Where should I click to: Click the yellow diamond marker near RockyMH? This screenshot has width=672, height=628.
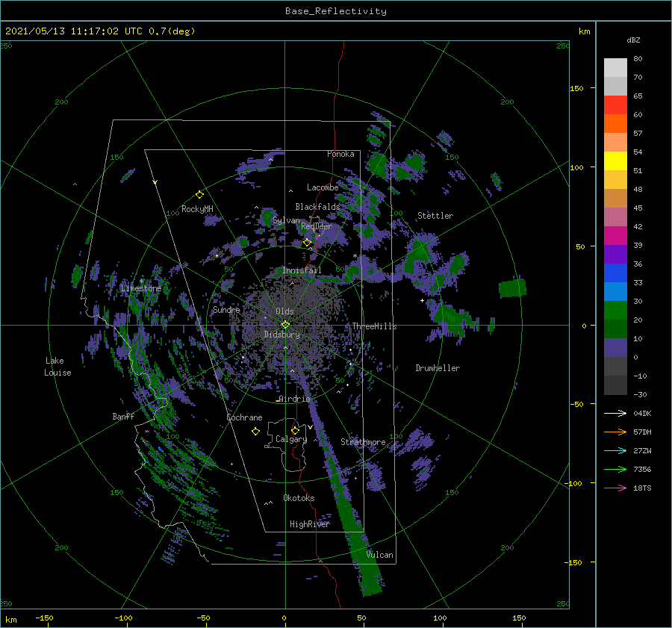pyautogui.click(x=199, y=195)
